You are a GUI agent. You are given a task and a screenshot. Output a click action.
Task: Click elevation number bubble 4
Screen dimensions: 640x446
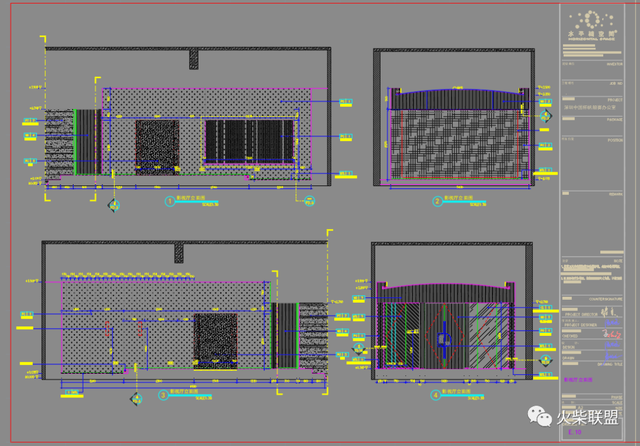tap(436, 395)
